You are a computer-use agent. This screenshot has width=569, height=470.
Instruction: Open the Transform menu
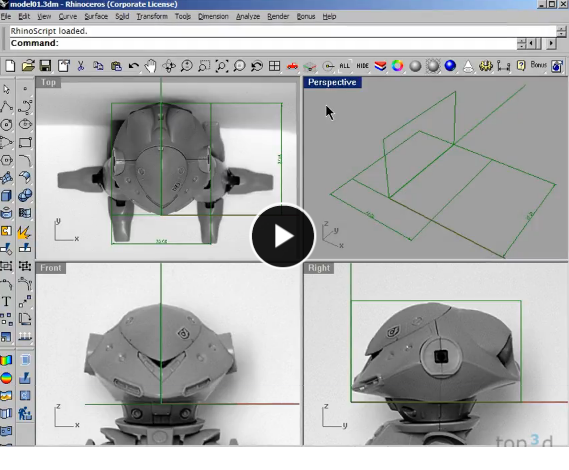point(152,16)
